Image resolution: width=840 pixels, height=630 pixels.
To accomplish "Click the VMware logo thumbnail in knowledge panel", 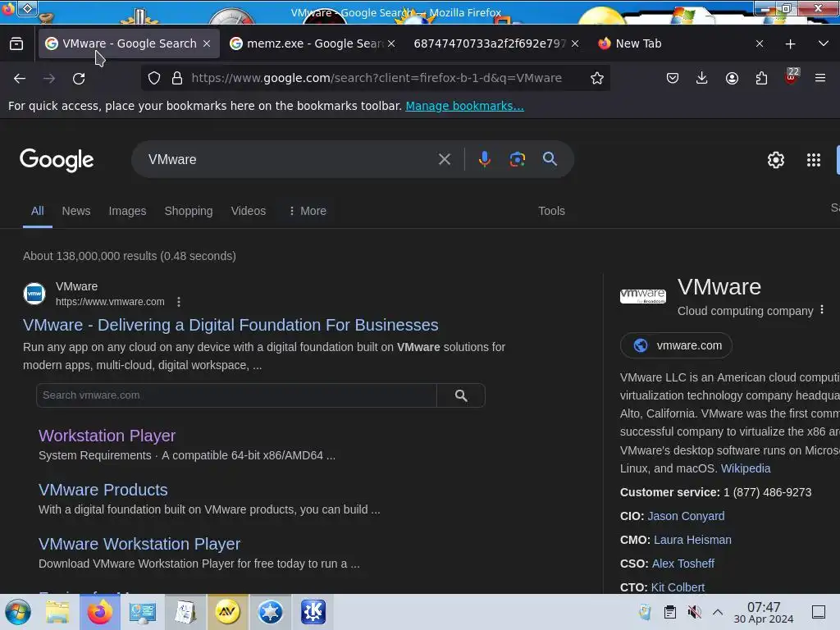I will [643, 295].
